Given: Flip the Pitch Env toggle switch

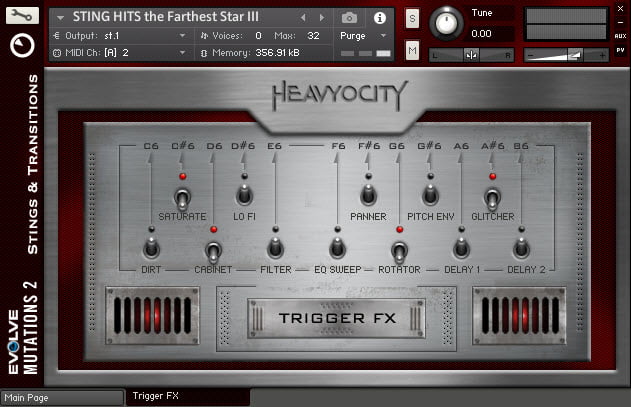Looking at the screenshot, I should coord(430,195).
